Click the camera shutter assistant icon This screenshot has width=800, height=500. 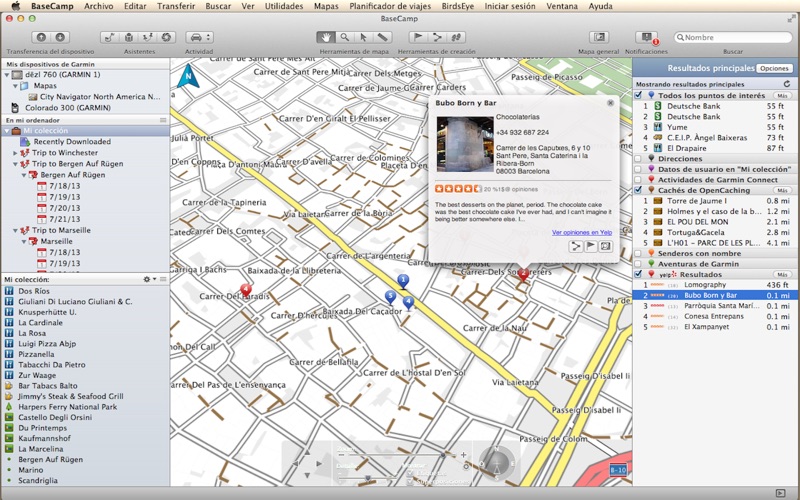[x=166, y=37]
